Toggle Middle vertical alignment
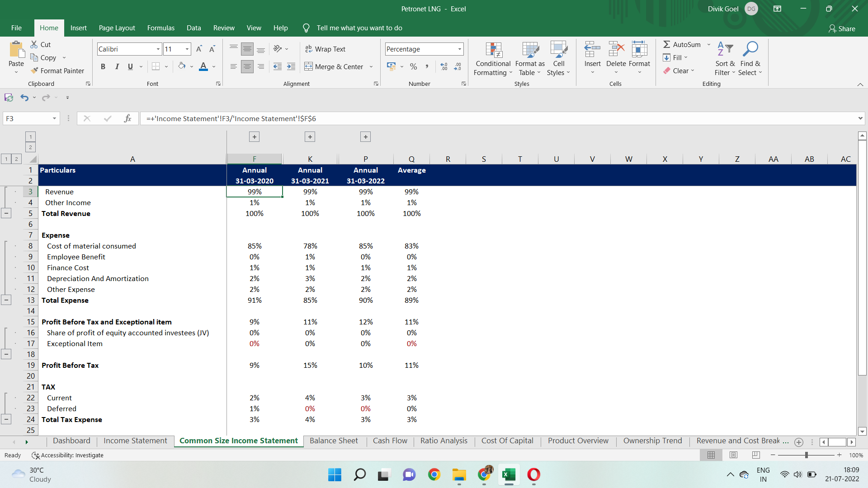868x488 pixels. coord(247,49)
